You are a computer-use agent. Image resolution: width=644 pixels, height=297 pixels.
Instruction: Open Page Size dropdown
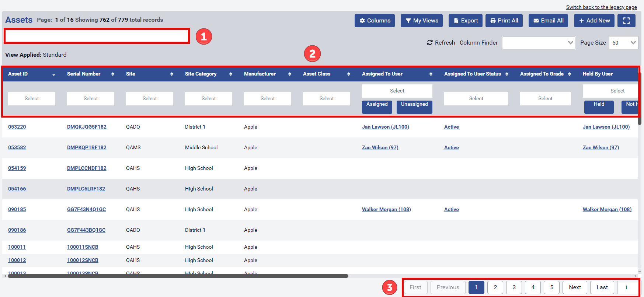click(x=623, y=43)
